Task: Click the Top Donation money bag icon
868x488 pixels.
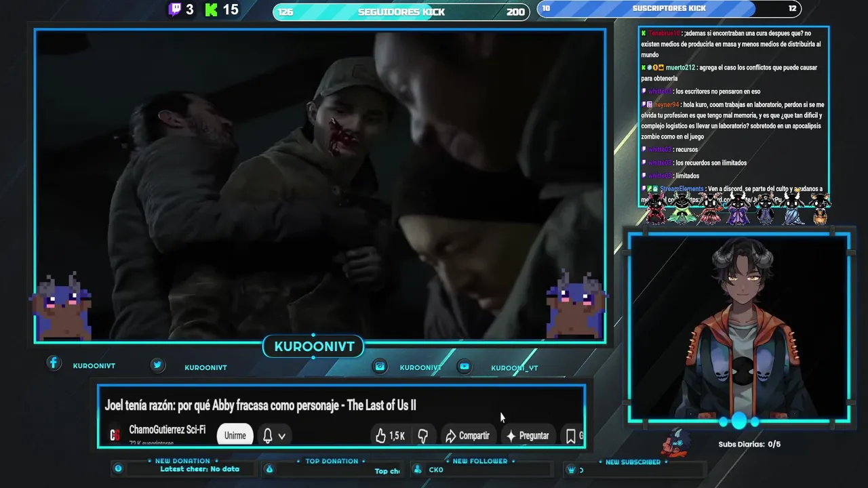Action: click(x=269, y=468)
